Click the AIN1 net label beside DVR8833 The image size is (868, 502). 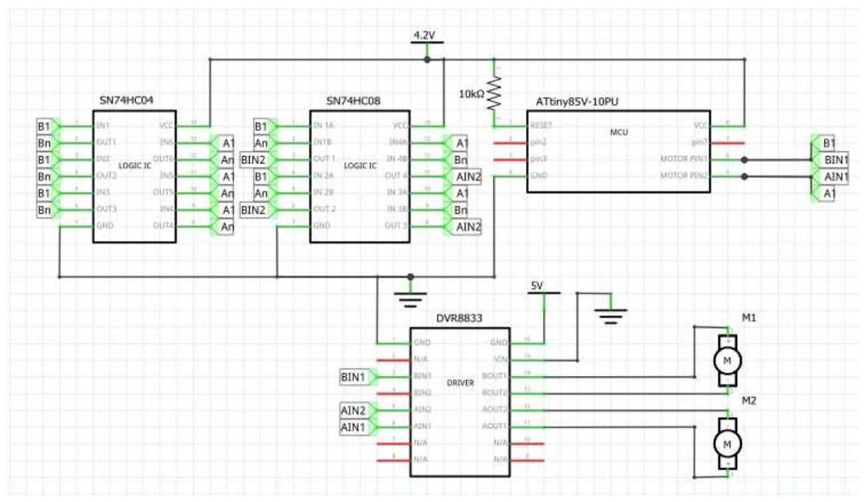tap(358, 427)
